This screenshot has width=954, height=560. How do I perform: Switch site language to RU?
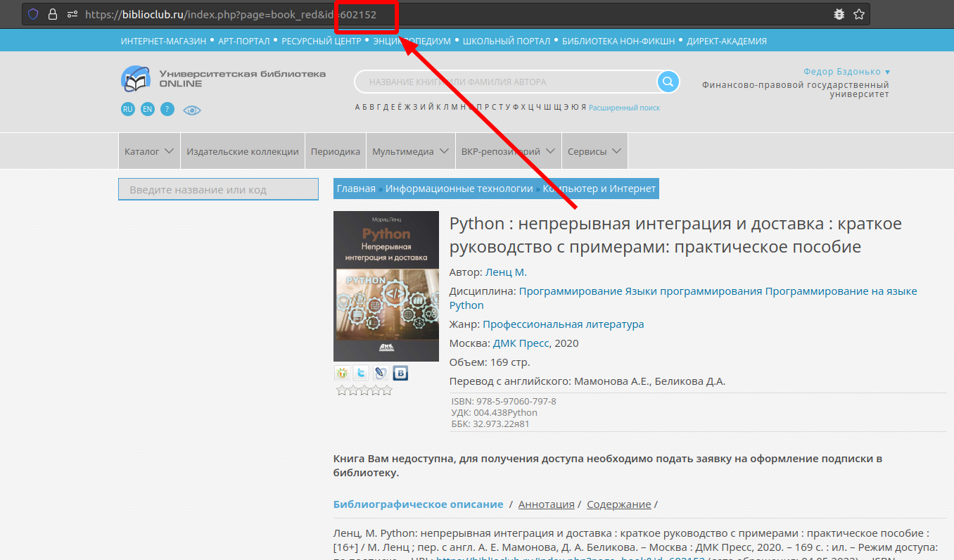coord(128,109)
